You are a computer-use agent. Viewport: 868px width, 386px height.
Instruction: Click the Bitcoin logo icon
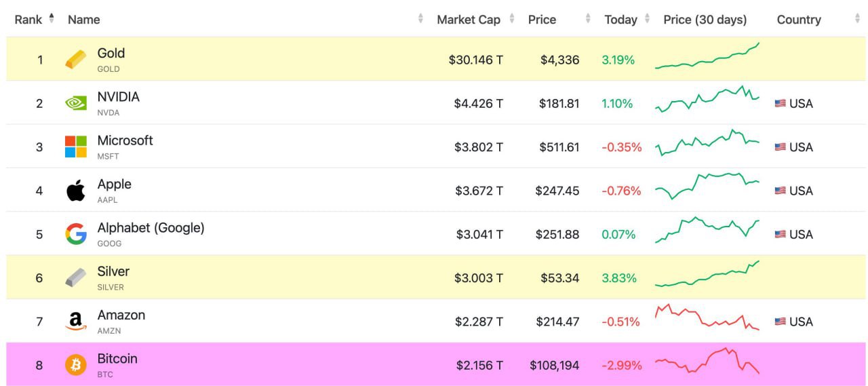click(x=76, y=365)
